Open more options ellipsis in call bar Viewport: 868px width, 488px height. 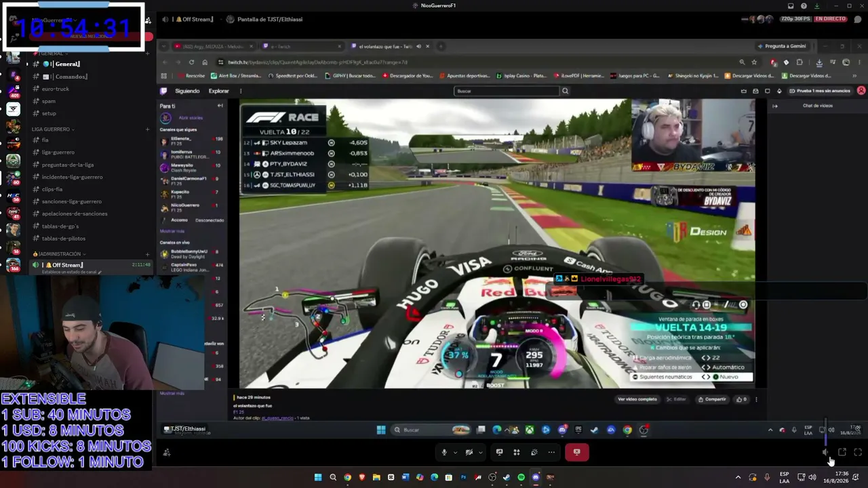551,452
